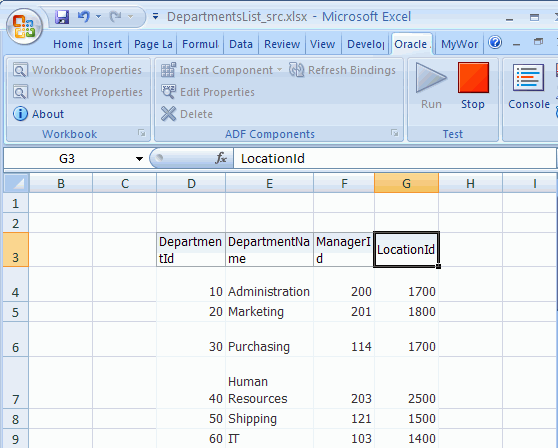This screenshot has width=558, height=448.
Task: Open the Insert ribbon tab
Action: click(107, 44)
